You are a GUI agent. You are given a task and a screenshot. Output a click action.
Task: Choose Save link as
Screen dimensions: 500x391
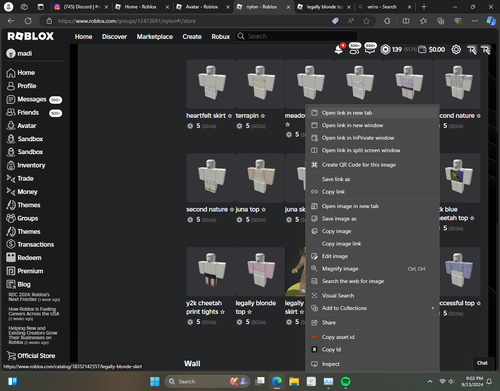[x=372, y=179]
